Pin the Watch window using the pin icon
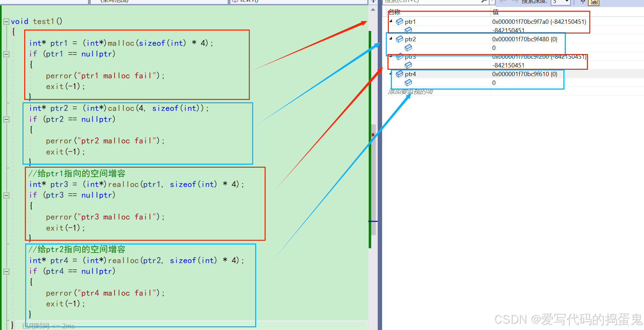 pos(583,2)
